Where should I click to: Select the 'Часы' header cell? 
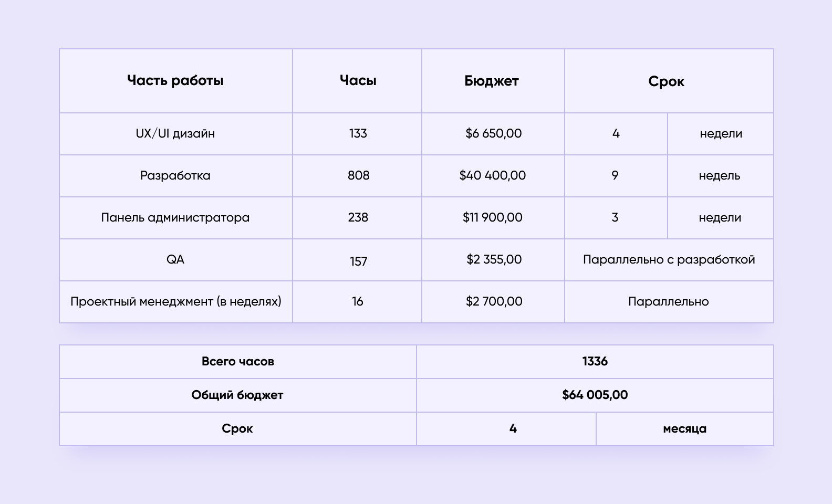pyautogui.click(x=357, y=81)
